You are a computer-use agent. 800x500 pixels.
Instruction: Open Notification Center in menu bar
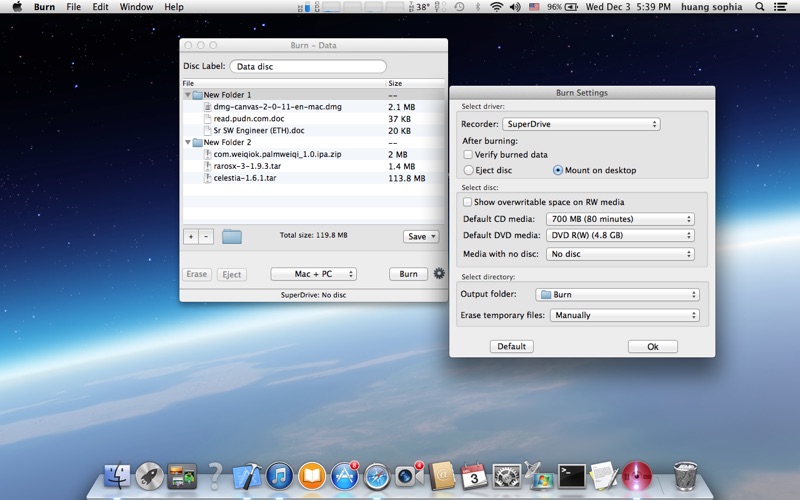780,7
